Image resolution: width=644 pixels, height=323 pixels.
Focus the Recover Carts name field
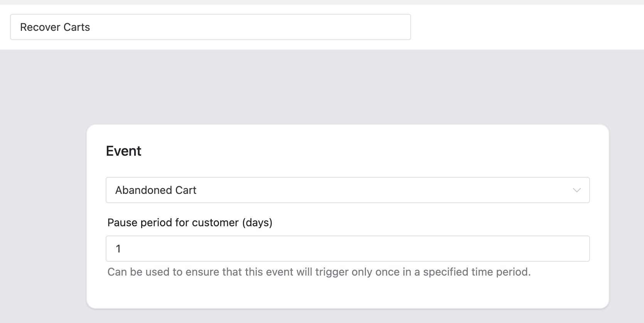pos(210,27)
